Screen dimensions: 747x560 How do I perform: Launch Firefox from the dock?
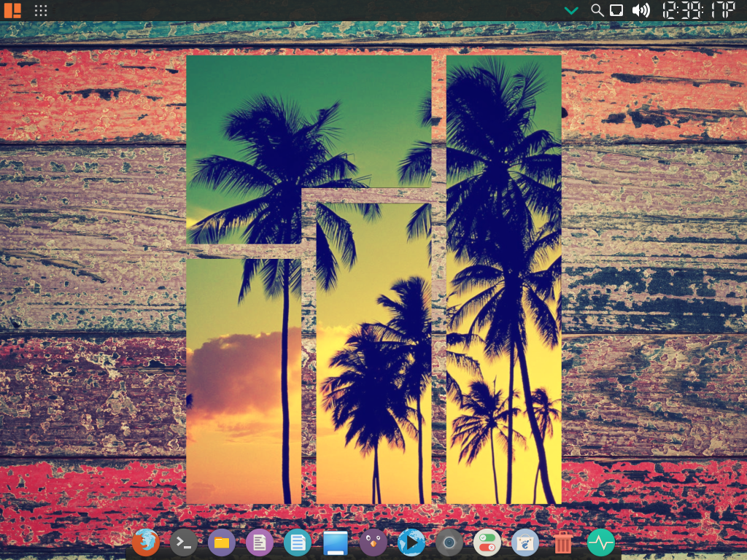(x=146, y=542)
